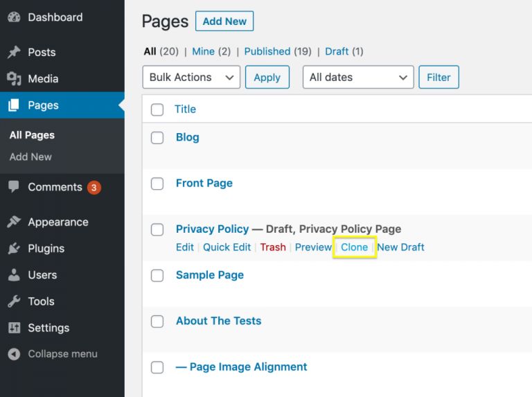Screen dimensions: 532x397
Task: Click the Filter button
Action: click(438, 77)
